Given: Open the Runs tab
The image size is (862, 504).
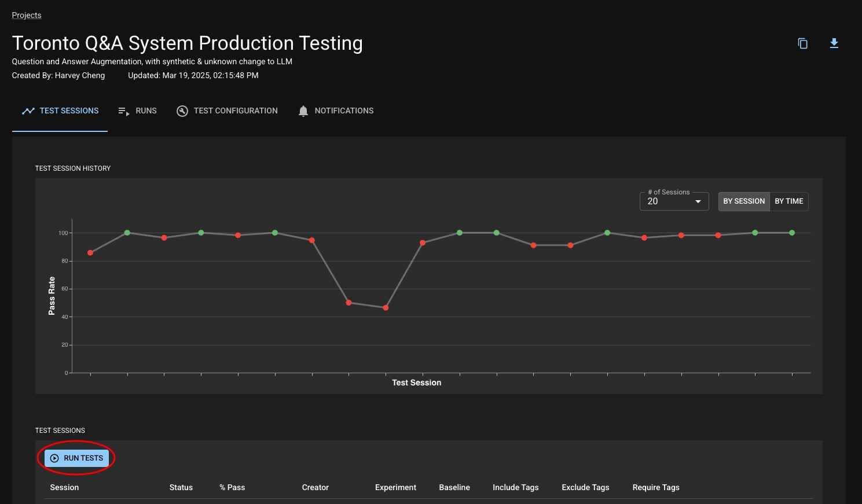Looking at the screenshot, I should pyautogui.click(x=146, y=111).
